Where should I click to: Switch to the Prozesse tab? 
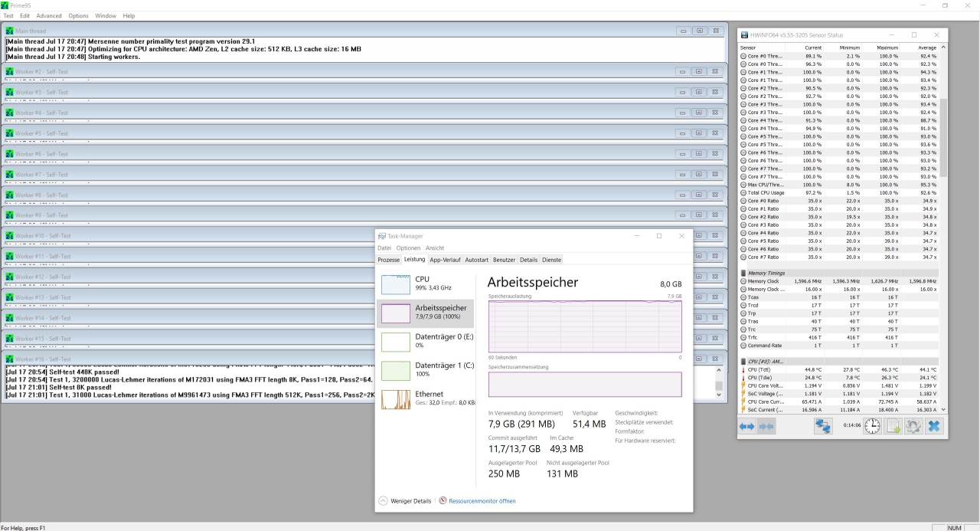tap(389, 260)
